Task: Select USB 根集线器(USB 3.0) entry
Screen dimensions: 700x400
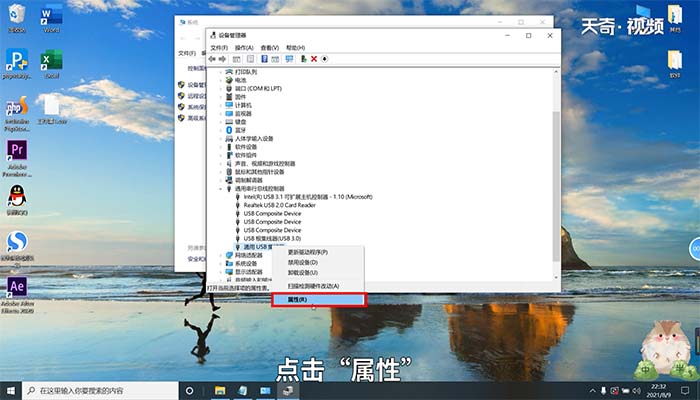Action: (x=272, y=239)
